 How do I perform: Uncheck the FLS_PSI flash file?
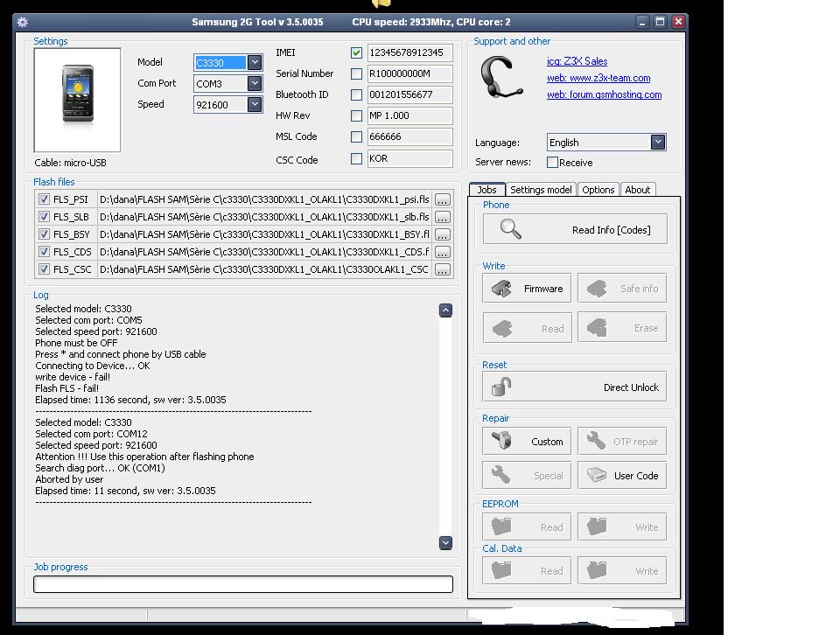coord(45,199)
